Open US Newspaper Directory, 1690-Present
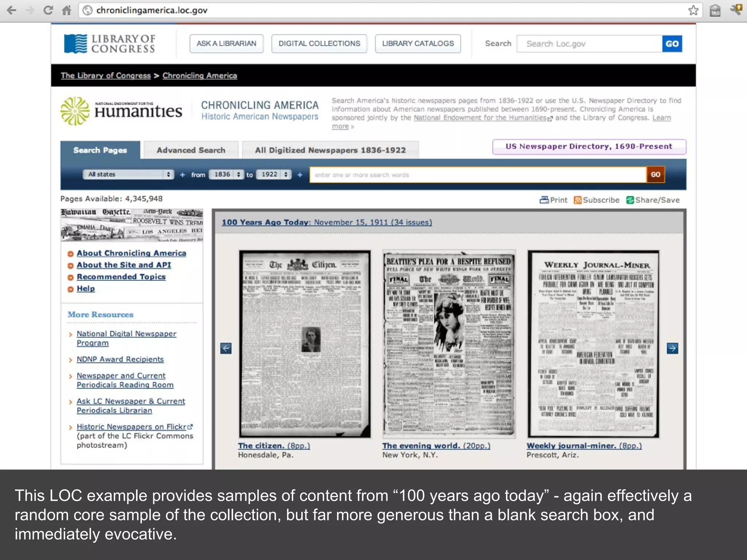This screenshot has width=747, height=560. [x=589, y=147]
